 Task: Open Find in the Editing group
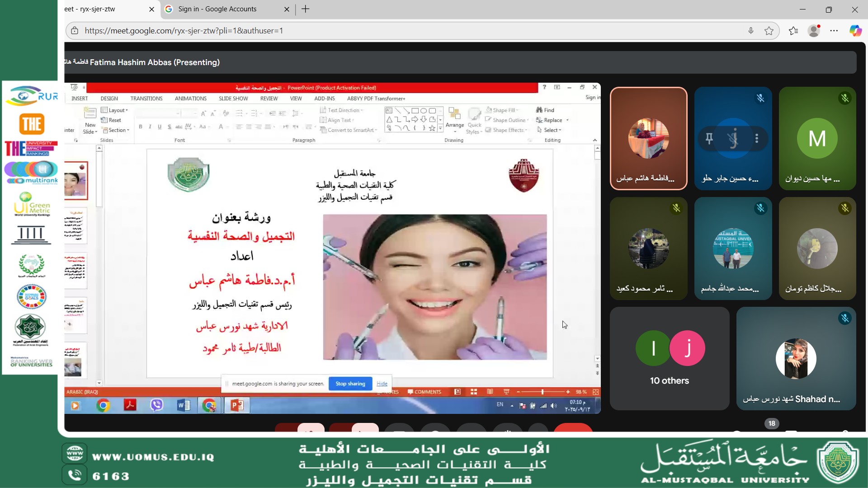pos(545,110)
